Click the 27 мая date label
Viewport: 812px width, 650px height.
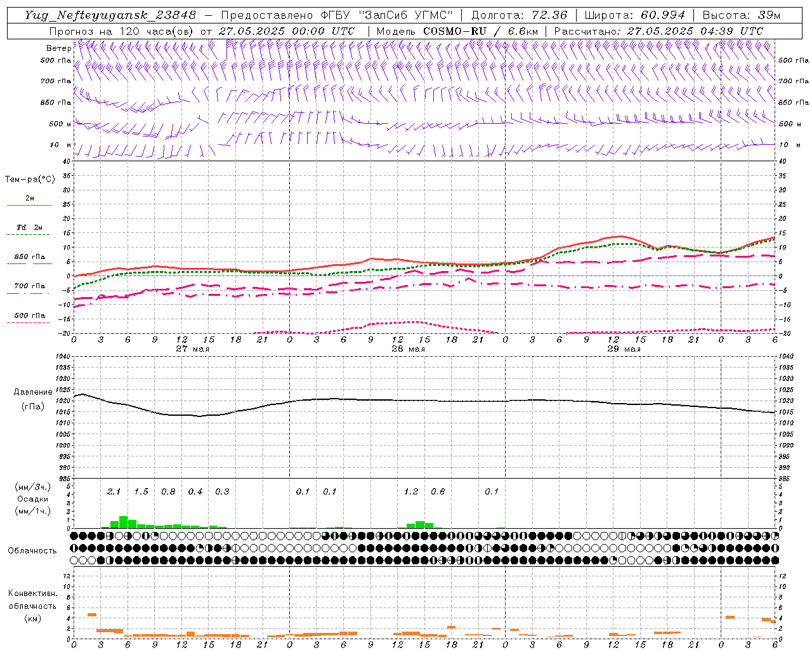click(192, 349)
